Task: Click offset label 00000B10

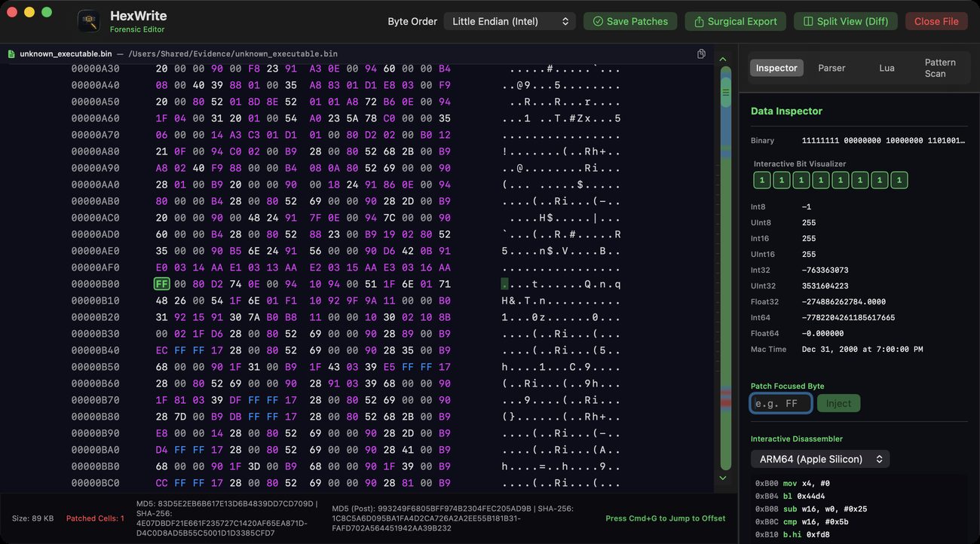Action: (95, 301)
